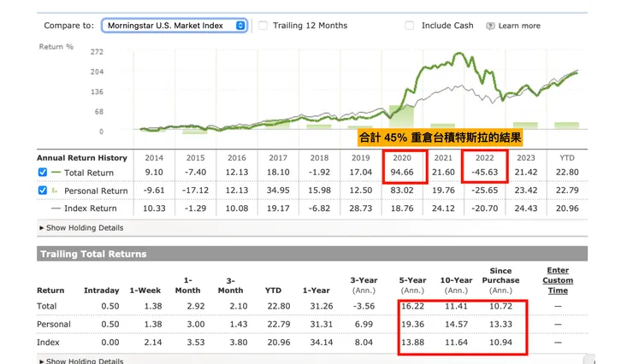The width and height of the screenshot is (633, 364).
Task: Tick the Include Cash checkbox
Action: [410, 26]
